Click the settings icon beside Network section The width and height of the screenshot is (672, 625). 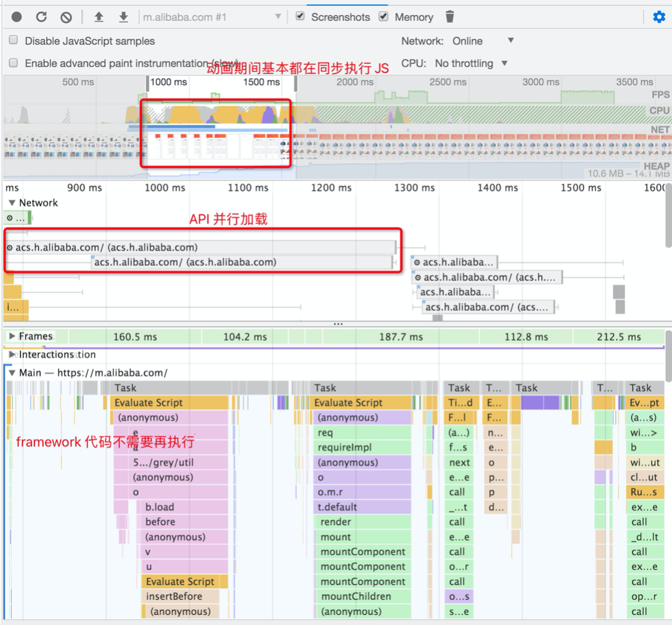(8, 218)
